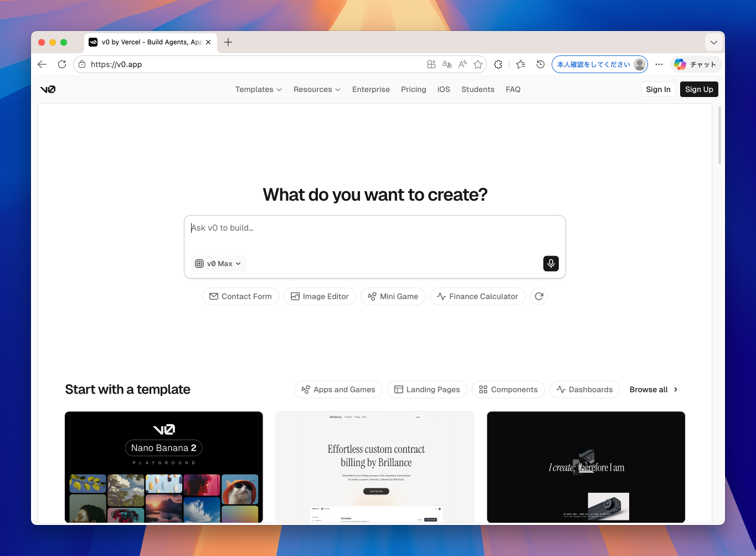Click the Sign Up button
The height and width of the screenshot is (556, 756).
[699, 89]
